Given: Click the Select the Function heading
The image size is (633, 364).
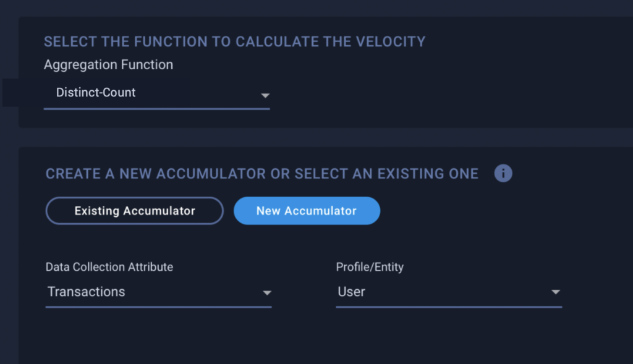Looking at the screenshot, I should coord(234,41).
